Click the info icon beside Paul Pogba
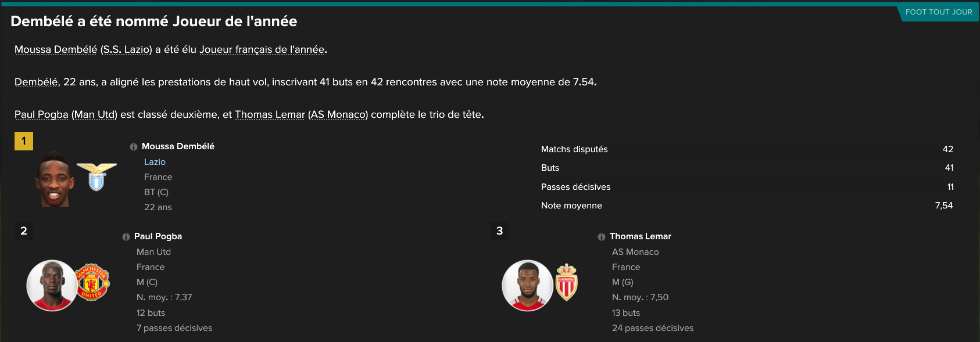The height and width of the screenshot is (342, 980). pyautogui.click(x=126, y=237)
